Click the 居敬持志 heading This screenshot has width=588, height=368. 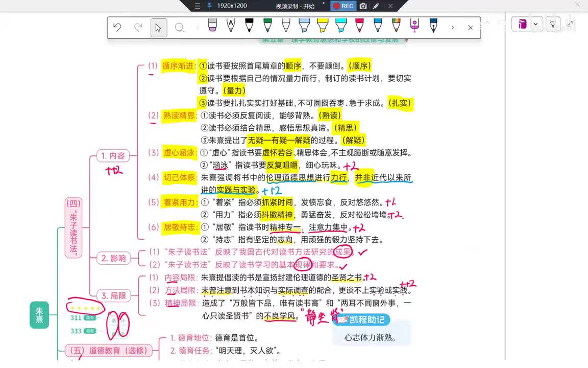tap(180, 227)
